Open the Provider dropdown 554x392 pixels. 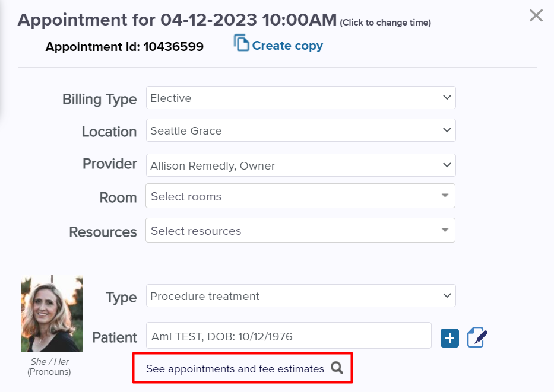(300, 165)
